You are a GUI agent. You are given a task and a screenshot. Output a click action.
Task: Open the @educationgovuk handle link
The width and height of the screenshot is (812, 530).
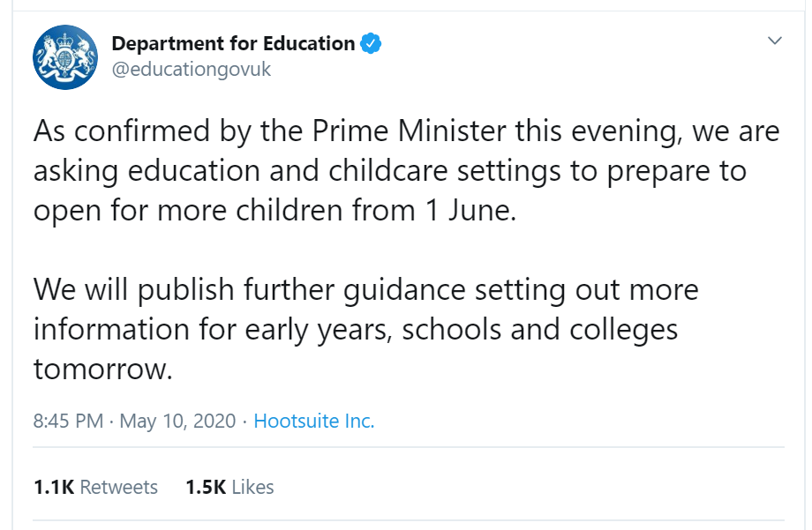(192, 69)
